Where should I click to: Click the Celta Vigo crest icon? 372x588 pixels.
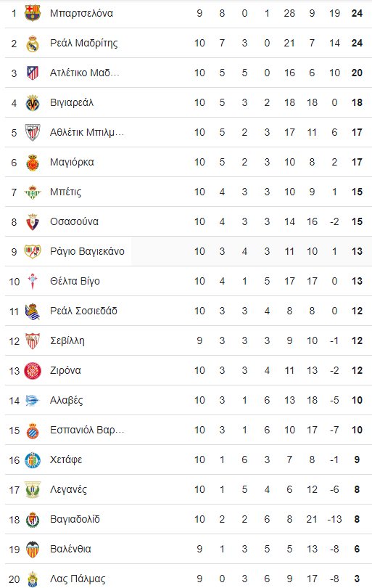point(33,281)
